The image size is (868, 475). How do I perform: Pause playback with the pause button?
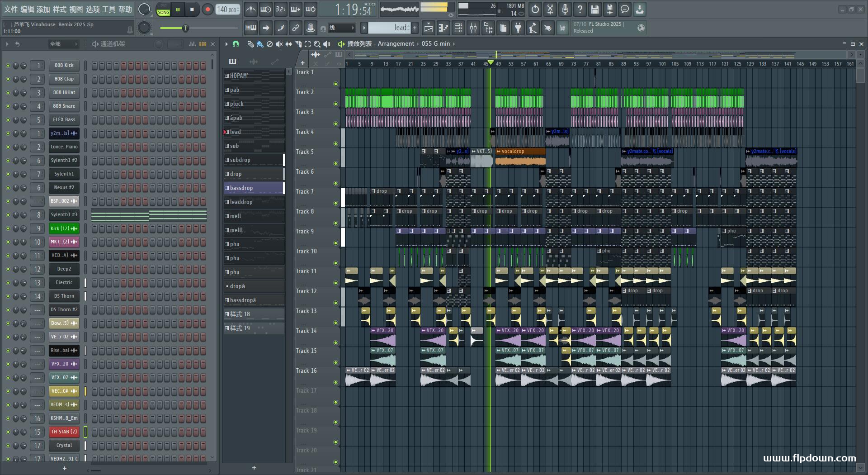coord(178,9)
